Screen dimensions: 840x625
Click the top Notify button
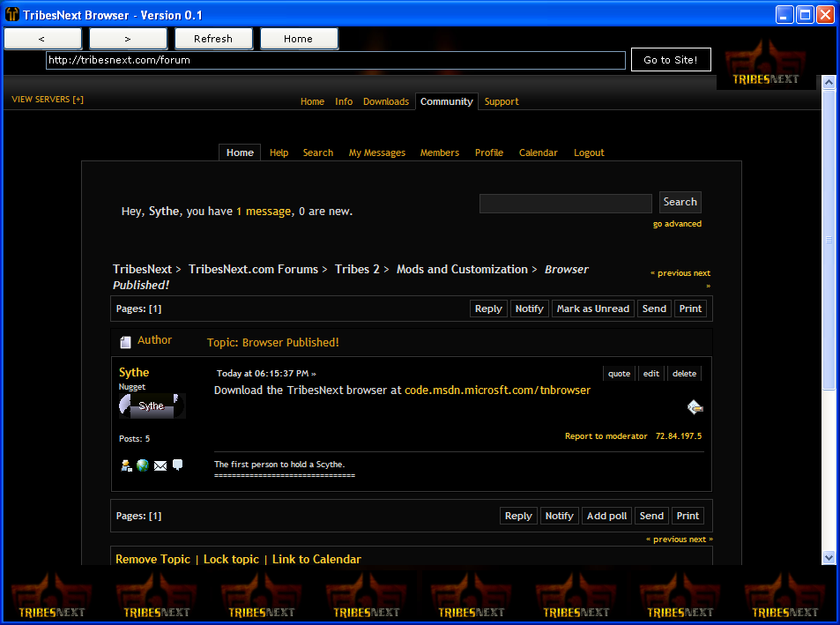tap(529, 309)
